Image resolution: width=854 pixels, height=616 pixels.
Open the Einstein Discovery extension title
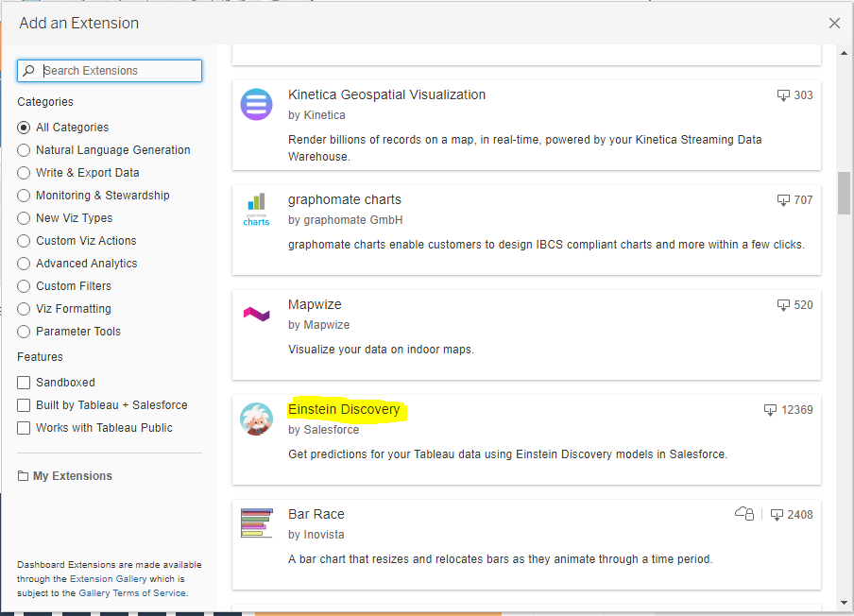(344, 410)
